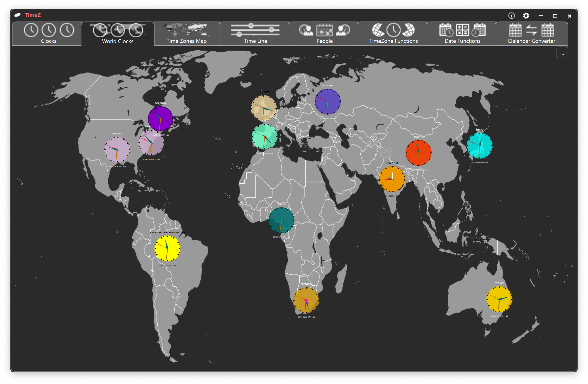Click the Pretoria clock in South Africa
The image size is (588, 384).
(306, 300)
